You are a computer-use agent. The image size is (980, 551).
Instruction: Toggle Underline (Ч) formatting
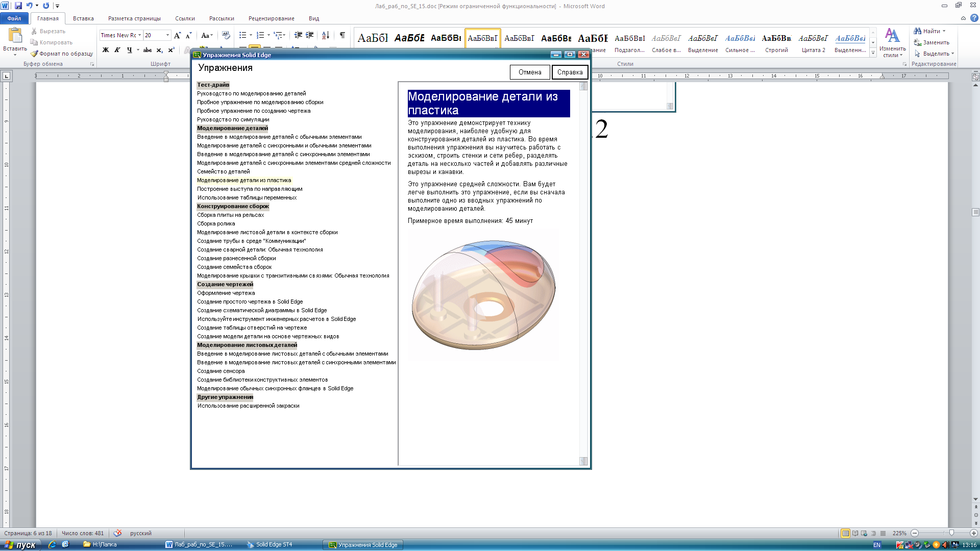129,50
